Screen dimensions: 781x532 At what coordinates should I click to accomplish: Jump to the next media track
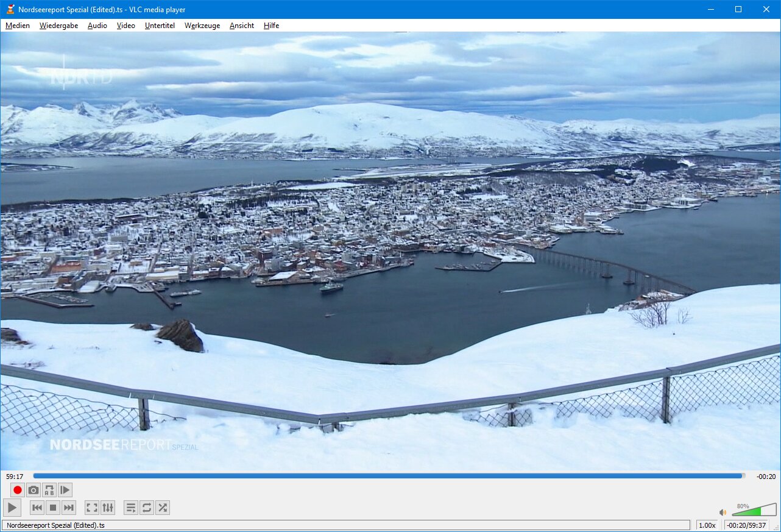click(69, 508)
